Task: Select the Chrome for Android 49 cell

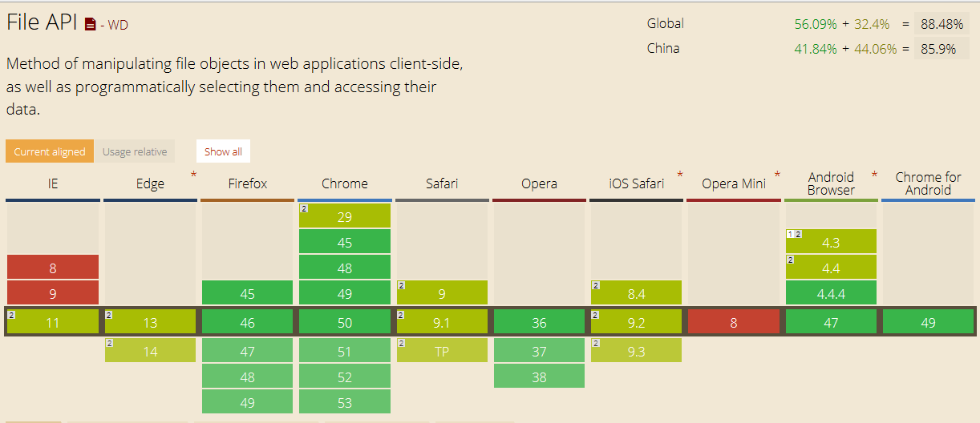Action: [928, 323]
